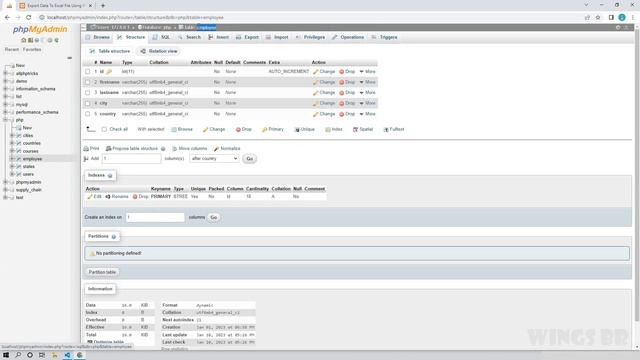Change selected columns in With selected row

[x=214, y=129]
